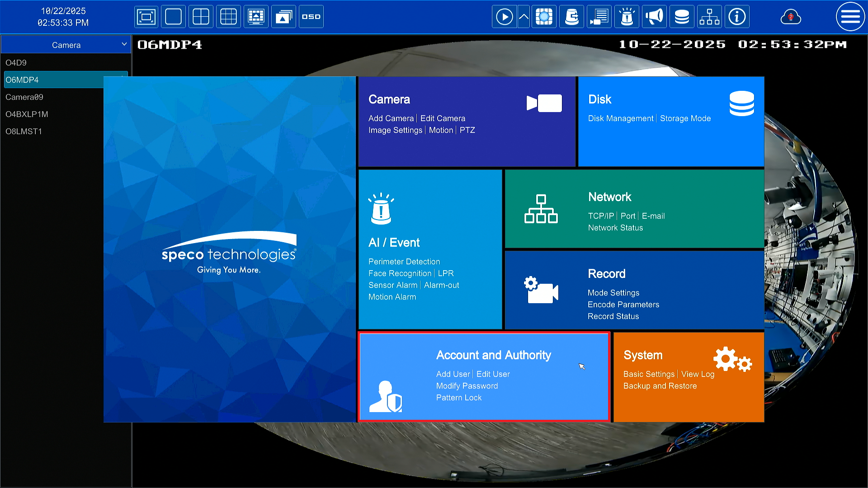Open the main hamburger menu

(850, 17)
